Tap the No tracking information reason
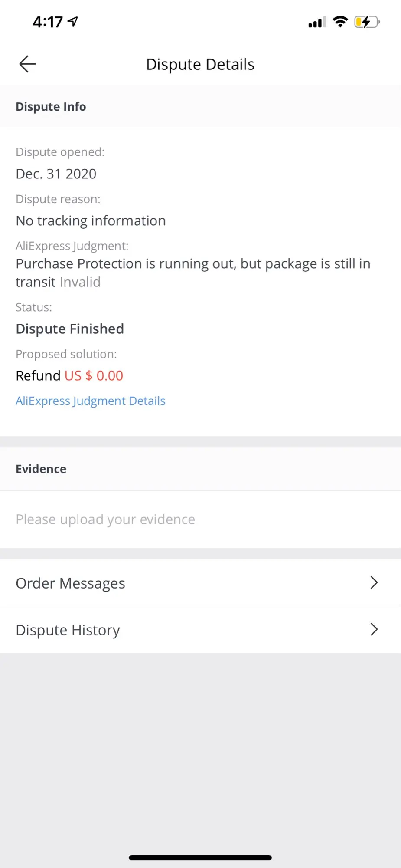Screen dimensions: 401x868 point(91,220)
